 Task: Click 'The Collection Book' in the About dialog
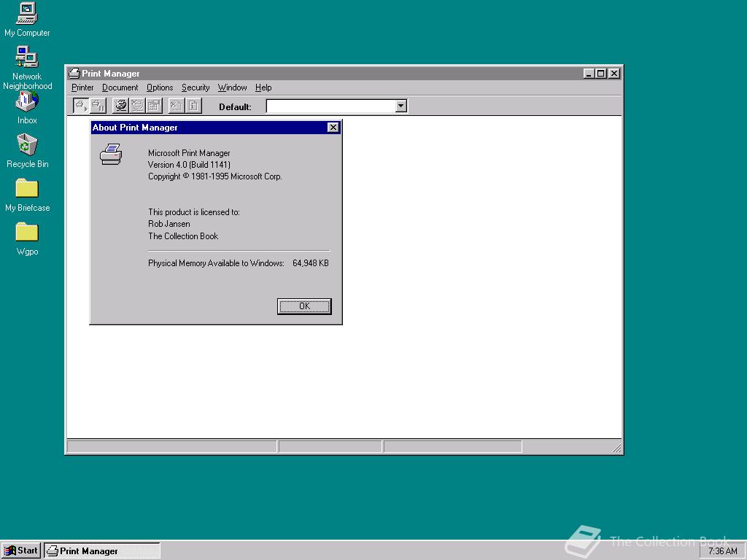183,236
